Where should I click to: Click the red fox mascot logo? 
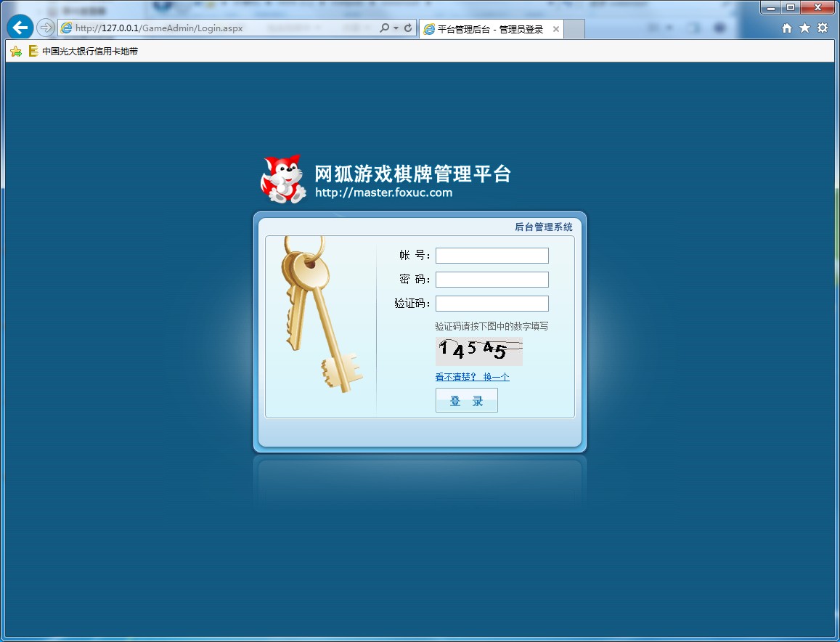283,179
